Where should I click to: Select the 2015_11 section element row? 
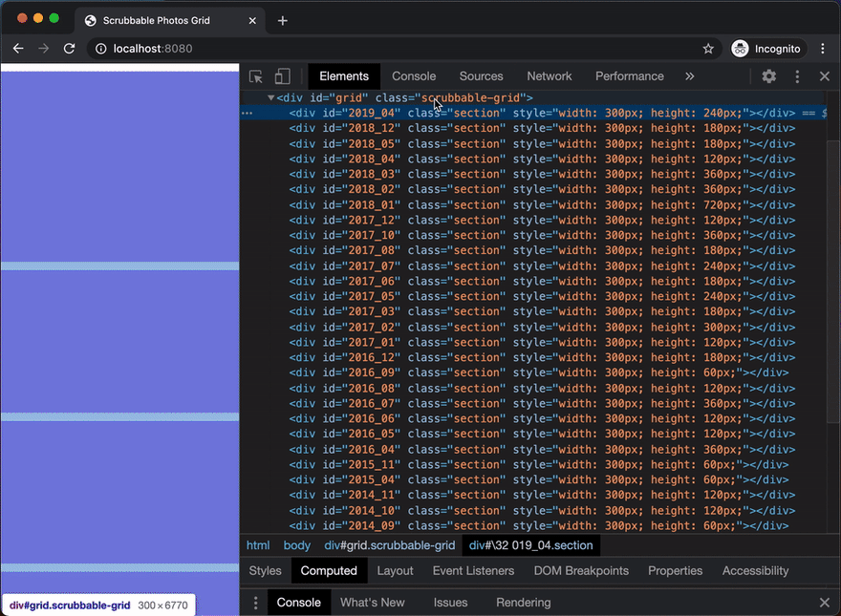(533, 465)
